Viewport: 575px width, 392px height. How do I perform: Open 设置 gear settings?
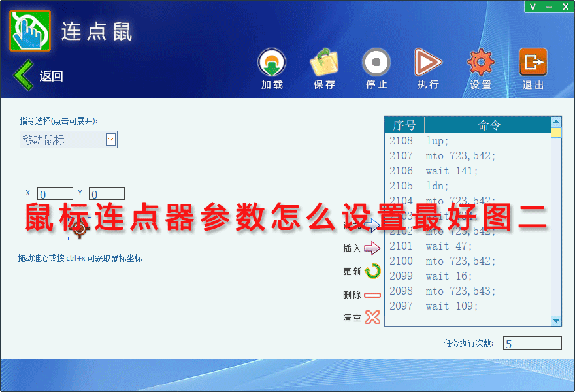tap(480, 63)
